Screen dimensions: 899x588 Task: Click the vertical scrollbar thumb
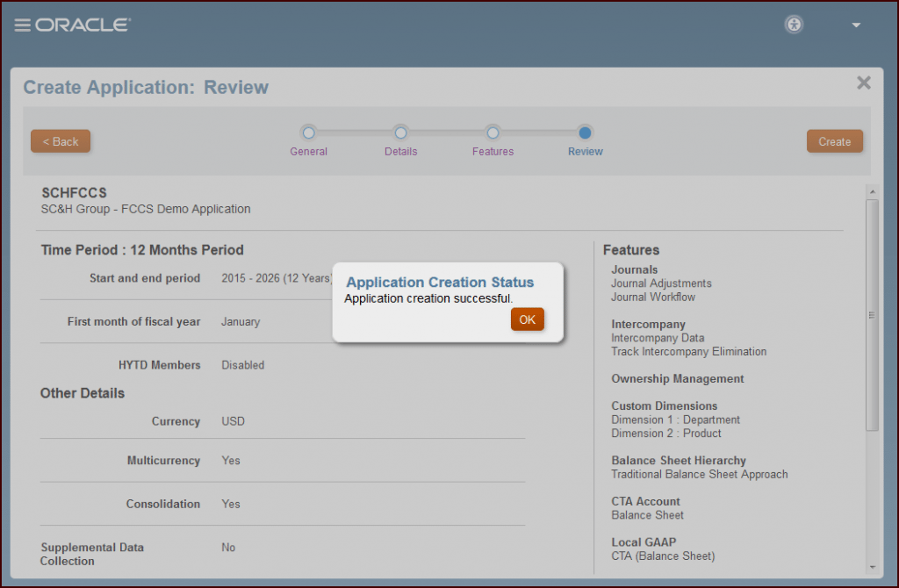(872, 315)
